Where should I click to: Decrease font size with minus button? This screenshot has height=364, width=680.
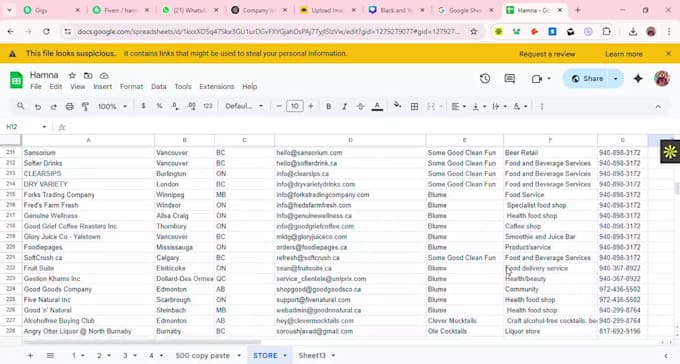click(279, 106)
